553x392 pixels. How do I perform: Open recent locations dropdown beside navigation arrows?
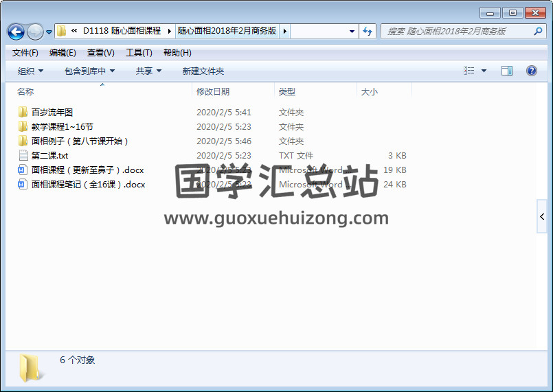(49, 32)
